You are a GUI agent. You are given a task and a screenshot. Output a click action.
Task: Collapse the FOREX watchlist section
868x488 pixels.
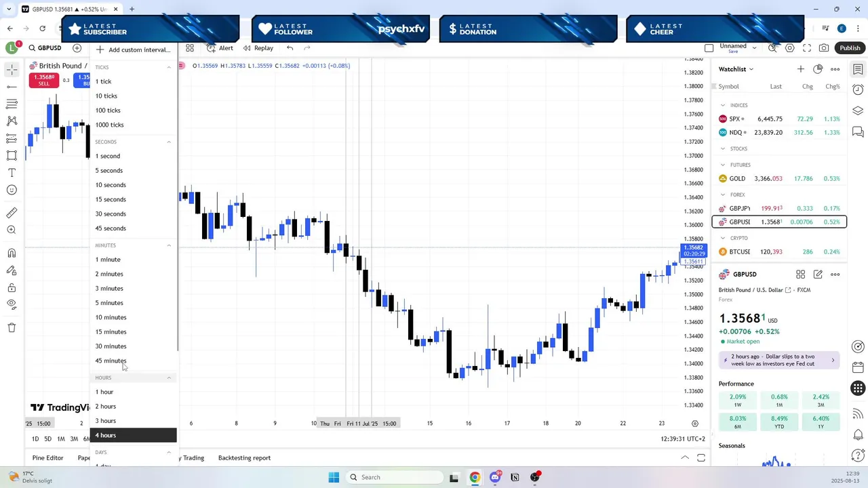coord(723,195)
